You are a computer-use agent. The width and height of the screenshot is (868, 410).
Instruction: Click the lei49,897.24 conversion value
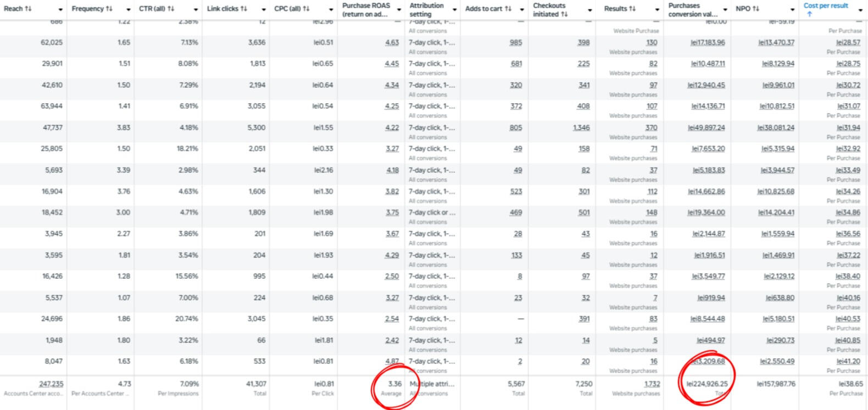coord(708,128)
